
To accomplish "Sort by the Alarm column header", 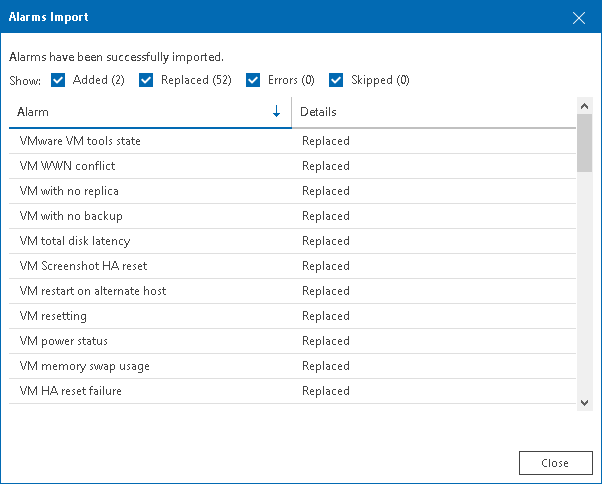I will [x=150, y=112].
